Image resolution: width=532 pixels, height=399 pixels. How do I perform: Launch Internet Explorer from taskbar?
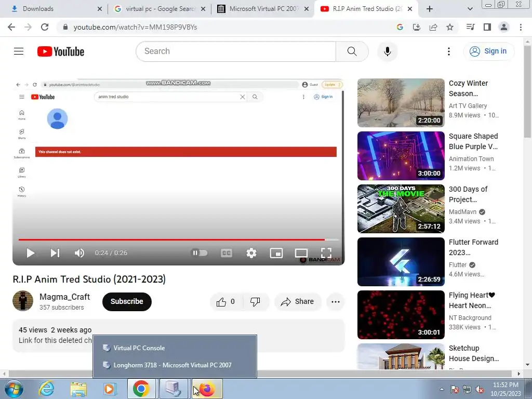click(46, 389)
